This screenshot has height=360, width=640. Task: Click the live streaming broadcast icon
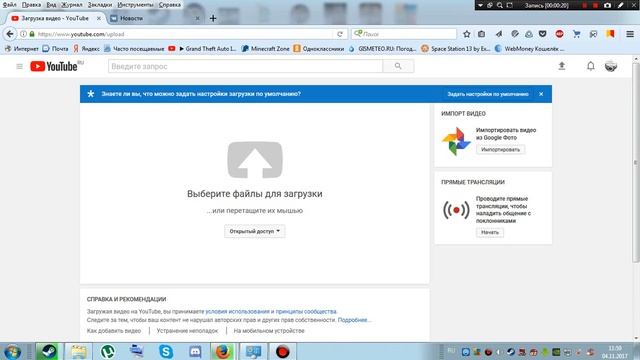456,210
